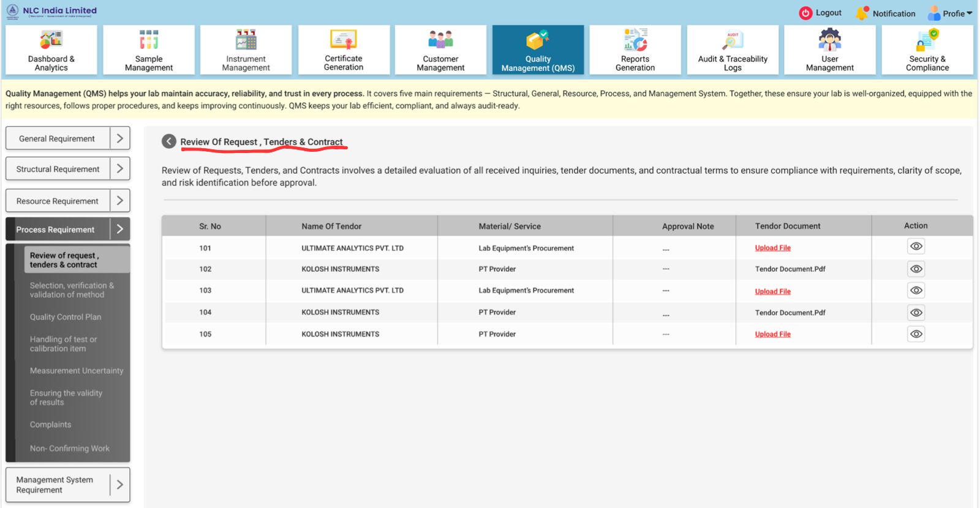The width and height of the screenshot is (980, 508).
Task: Open Audit & Traceability Logs icon
Action: 733,40
